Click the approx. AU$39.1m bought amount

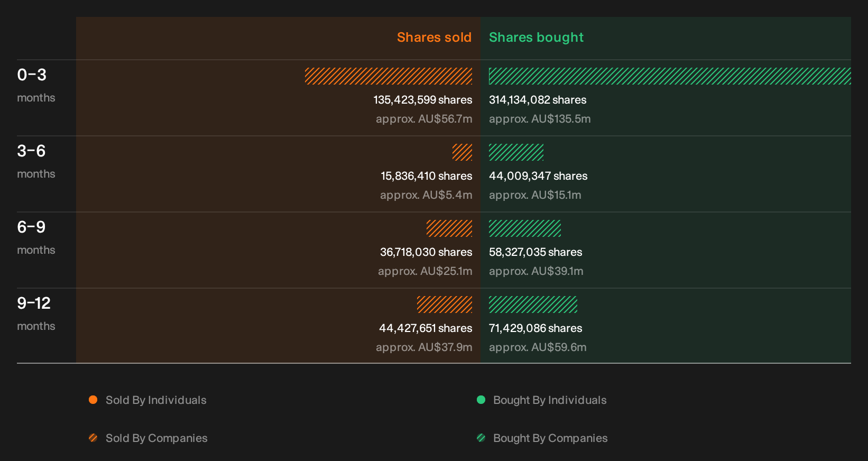tap(536, 271)
